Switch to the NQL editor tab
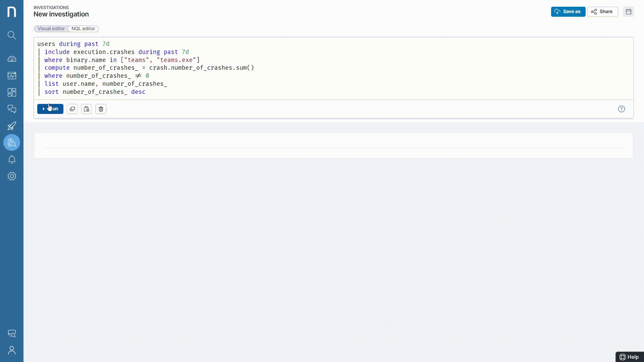 [x=83, y=29]
